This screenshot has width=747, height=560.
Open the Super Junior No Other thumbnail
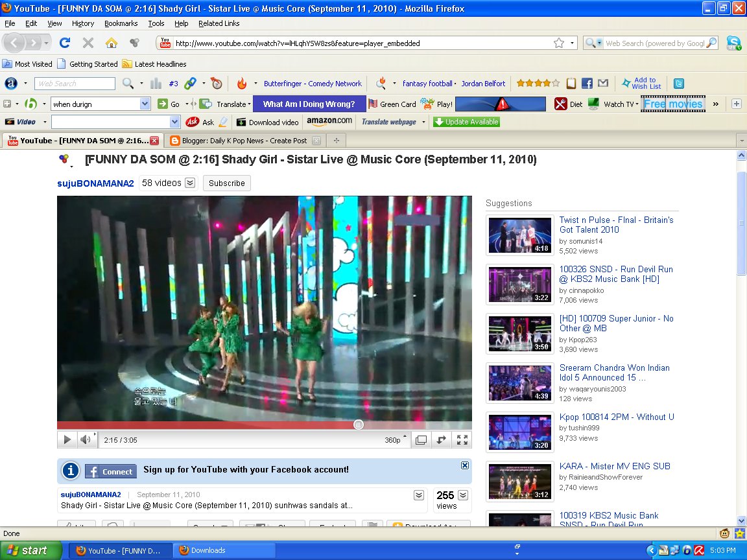(520, 333)
